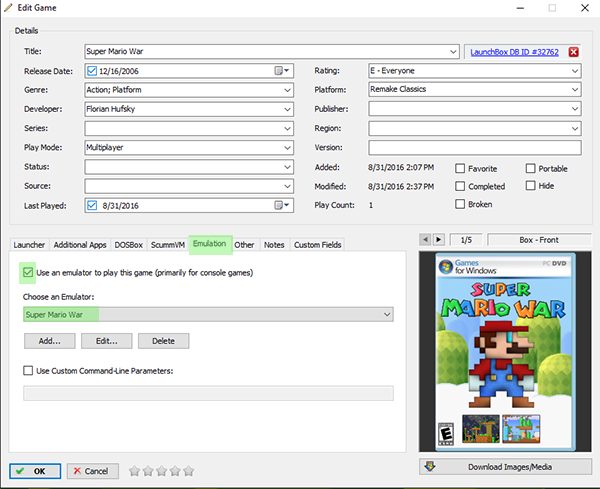Image resolution: width=600 pixels, height=489 pixels.
Task: Mark the game as Favorite
Action: coord(460,168)
